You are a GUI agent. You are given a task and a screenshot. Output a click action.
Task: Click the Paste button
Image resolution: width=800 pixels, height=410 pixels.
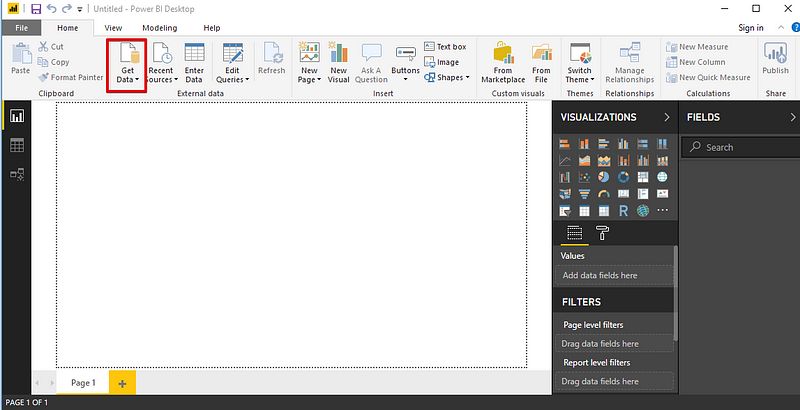click(x=21, y=59)
